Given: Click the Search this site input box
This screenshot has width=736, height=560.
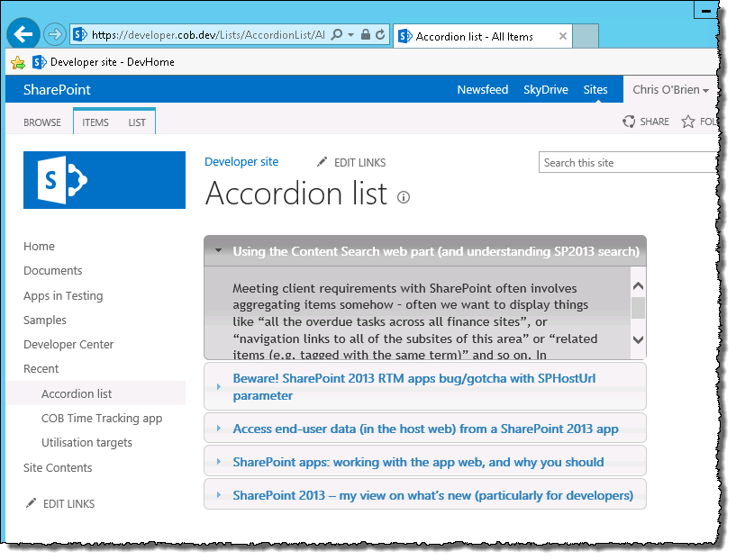Looking at the screenshot, I should point(628,162).
